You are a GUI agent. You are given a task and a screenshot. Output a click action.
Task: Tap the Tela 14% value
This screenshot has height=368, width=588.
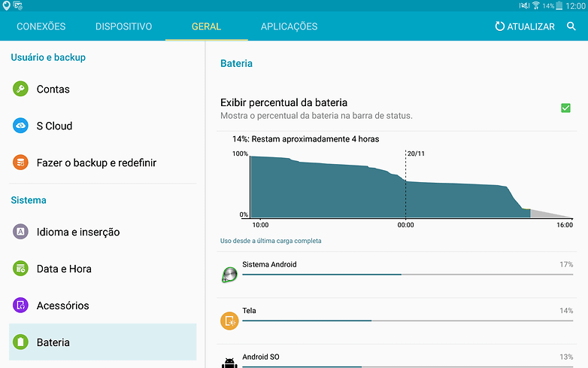[566, 311]
